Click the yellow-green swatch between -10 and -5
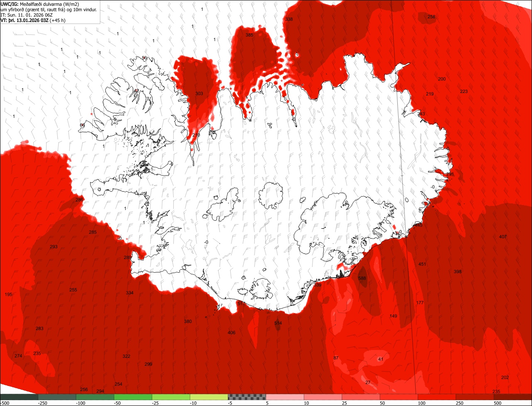The height and width of the screenshot is (406, 532). 209,397
